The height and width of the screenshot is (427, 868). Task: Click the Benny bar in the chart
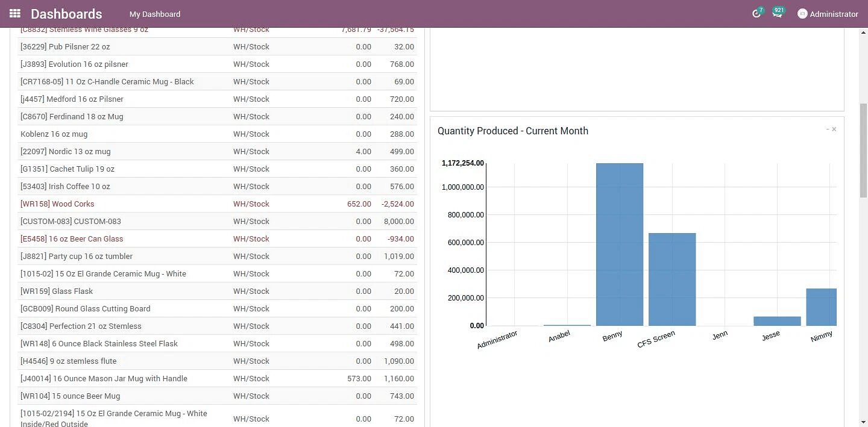(620, 244)
